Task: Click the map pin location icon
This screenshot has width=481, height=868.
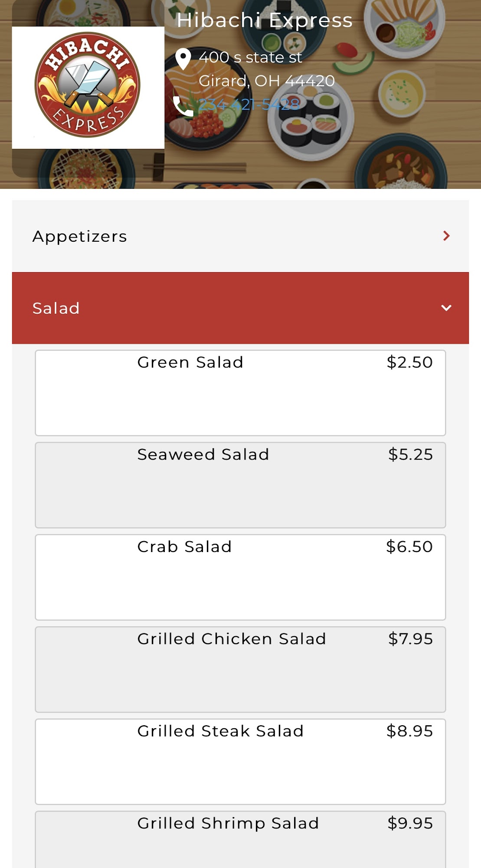Action: tap(183, 59)
